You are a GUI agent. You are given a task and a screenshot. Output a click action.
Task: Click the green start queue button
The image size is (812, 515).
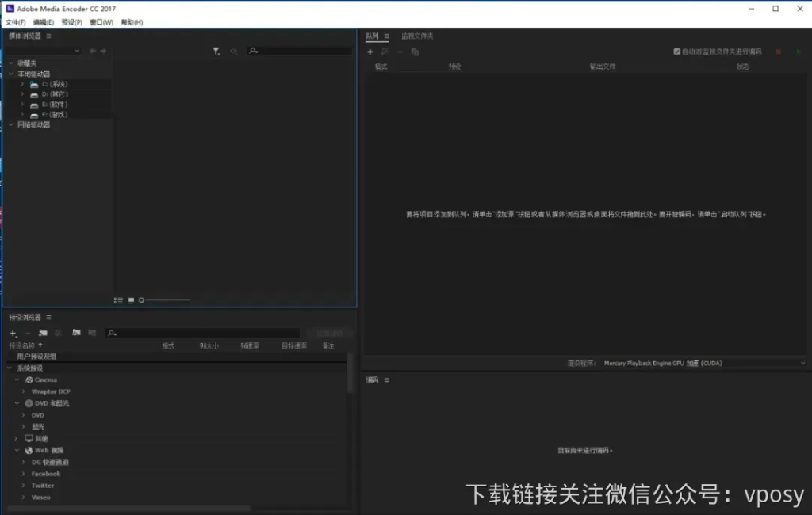tap(799, 51)
